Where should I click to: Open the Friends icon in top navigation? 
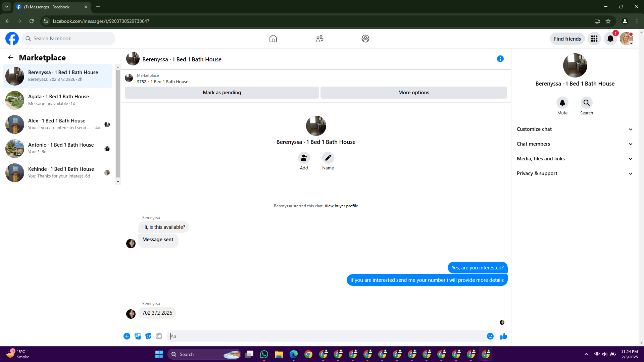point(319,39)
